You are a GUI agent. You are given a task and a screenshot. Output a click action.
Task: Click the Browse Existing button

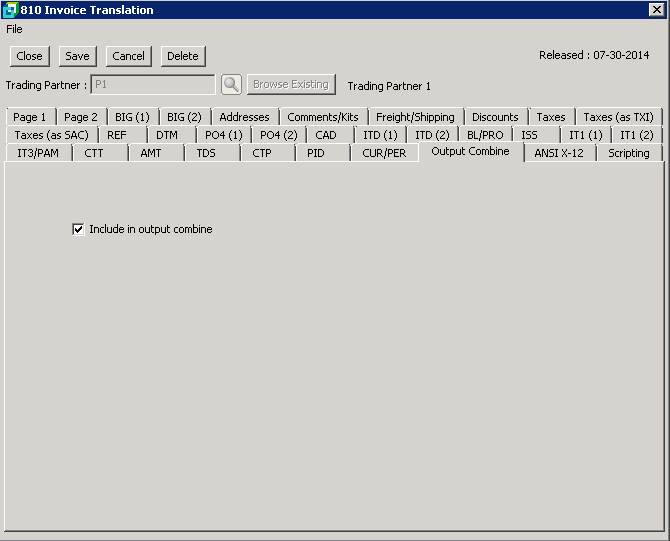tap(291, 85)
